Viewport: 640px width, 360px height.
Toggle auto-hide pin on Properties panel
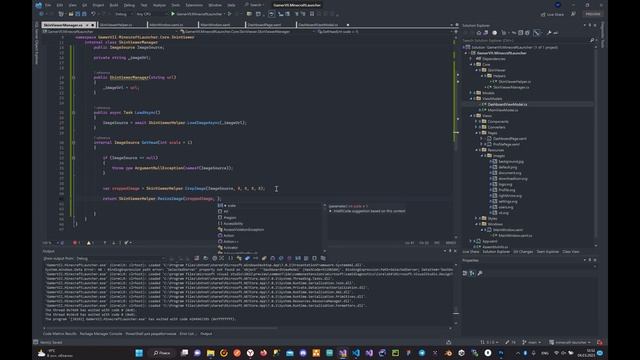click(589, 260)
